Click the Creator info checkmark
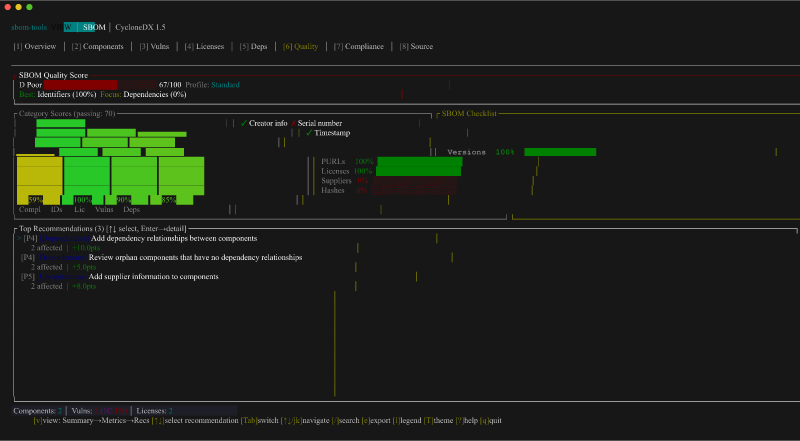 244,123
